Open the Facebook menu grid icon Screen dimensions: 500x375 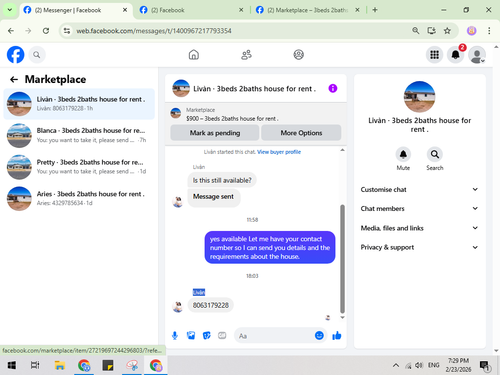434,55
